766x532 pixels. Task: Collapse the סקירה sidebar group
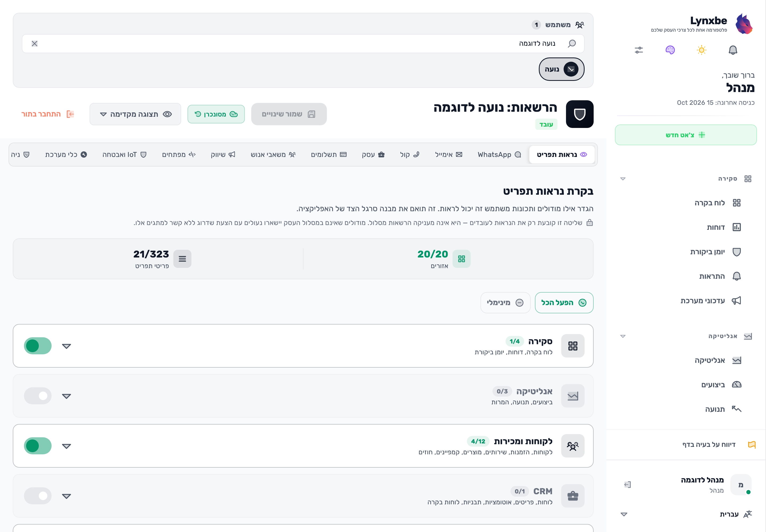(623, 179)
